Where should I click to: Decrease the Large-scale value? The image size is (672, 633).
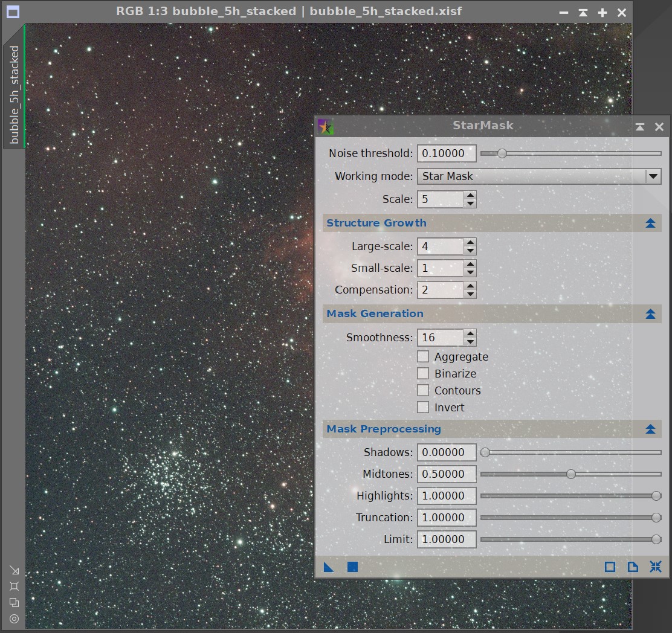(x=470, y=251)
